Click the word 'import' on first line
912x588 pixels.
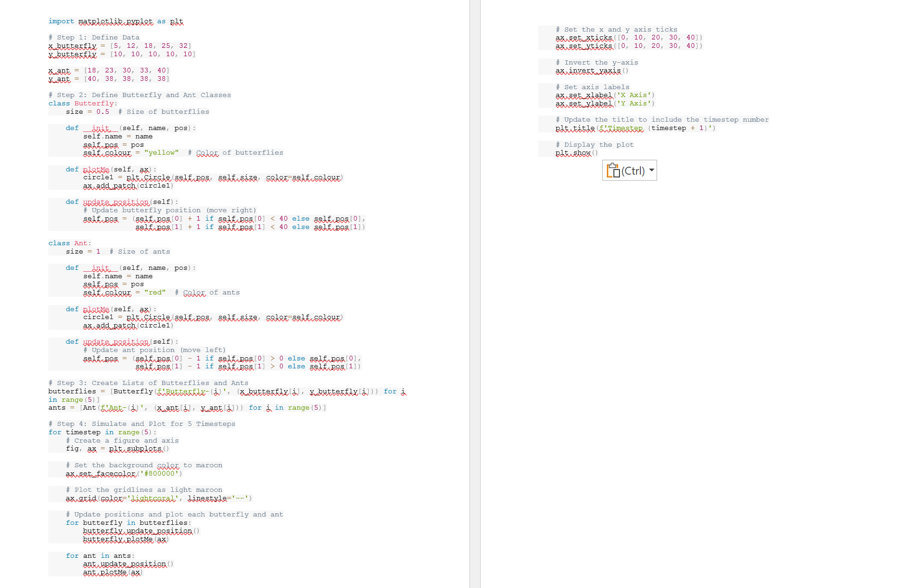pos(61,21)
